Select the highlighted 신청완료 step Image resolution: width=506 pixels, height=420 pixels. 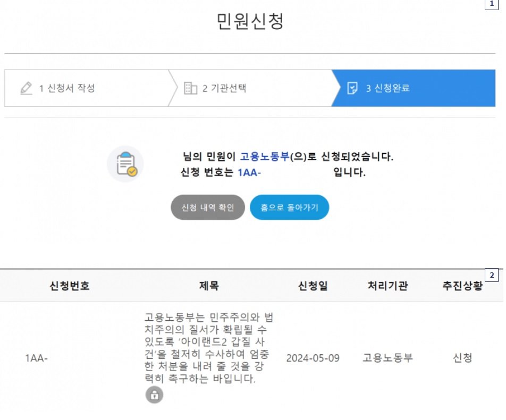387,88
